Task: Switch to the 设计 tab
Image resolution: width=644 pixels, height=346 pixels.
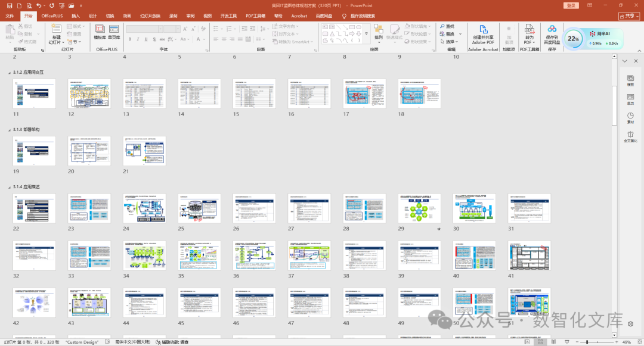Action: [x=93, y=16]
